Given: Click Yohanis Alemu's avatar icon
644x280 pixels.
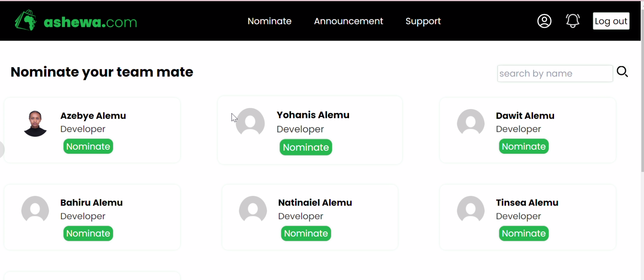Looking at the screenshot, I should click(x=250, y=122).
